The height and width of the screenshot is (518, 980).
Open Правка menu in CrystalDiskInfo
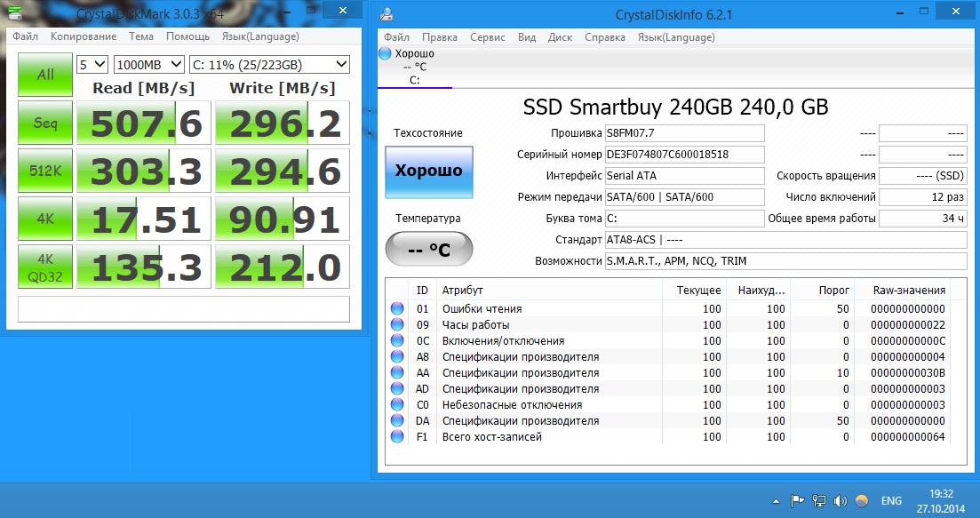[440, 36]
